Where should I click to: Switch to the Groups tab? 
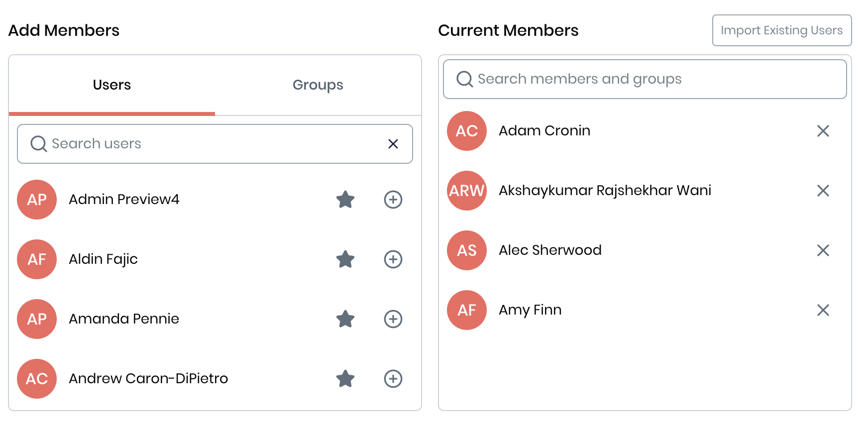click(318, 85)
